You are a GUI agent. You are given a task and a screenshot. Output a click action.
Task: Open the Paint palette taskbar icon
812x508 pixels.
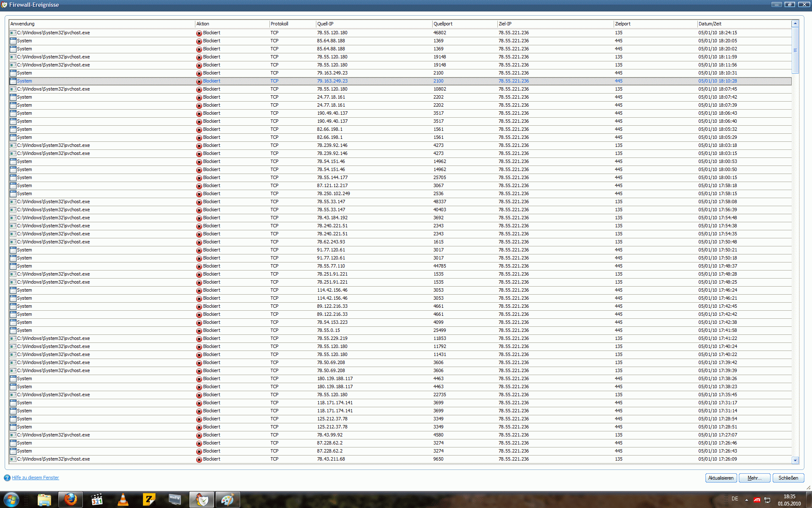(x=228, y=500)
